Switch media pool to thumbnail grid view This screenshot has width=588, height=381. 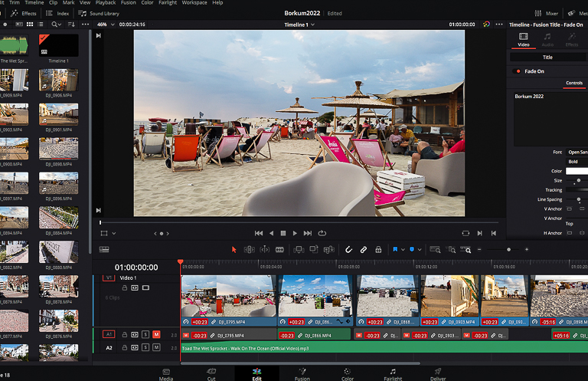(30, 25)
